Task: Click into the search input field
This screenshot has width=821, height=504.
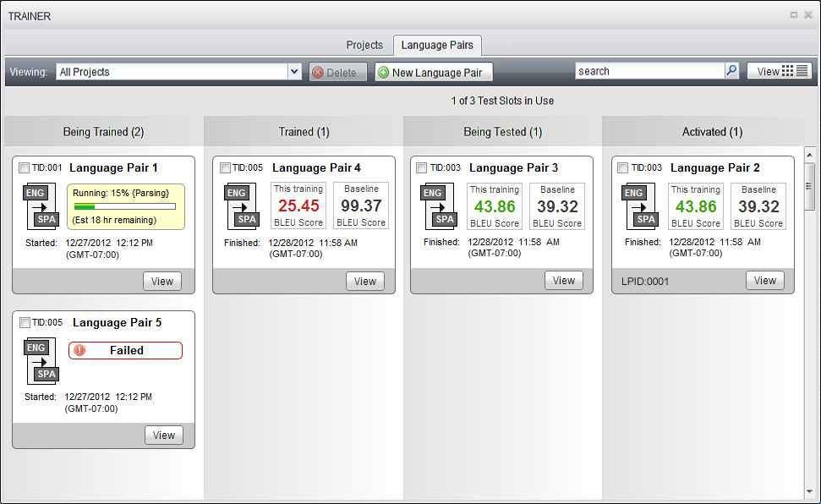Action: (x=649, y=72)
